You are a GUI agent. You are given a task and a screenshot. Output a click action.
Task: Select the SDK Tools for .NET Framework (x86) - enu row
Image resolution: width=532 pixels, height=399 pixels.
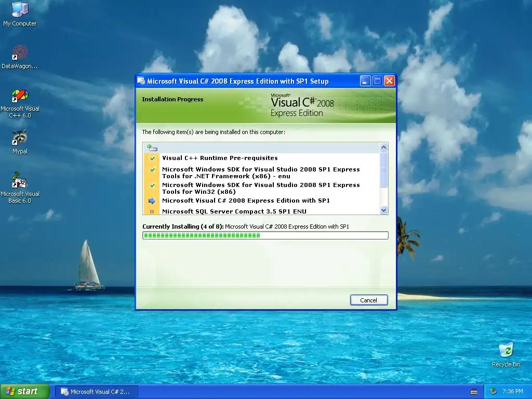[x=262, y=172]
